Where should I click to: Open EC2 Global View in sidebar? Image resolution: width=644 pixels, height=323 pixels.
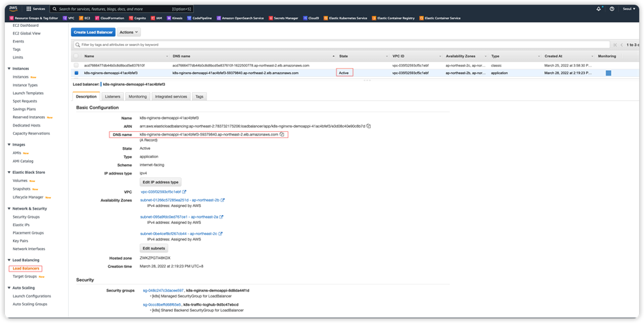[x=27, y=33]
